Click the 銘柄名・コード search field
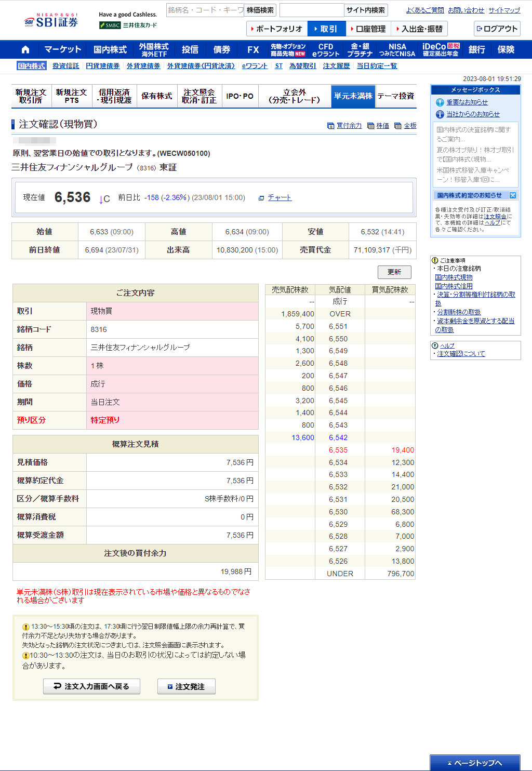 205,10
